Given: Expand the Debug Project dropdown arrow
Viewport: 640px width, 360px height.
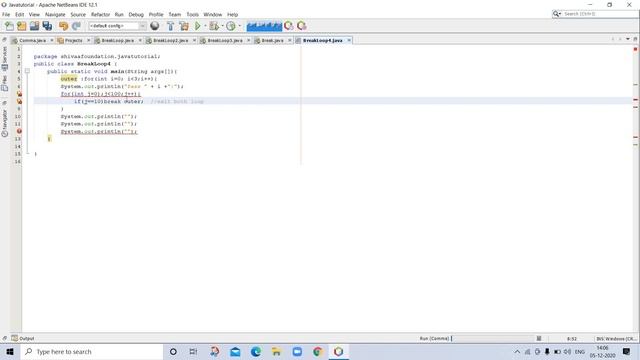Looking at the screenshot, I should 222,26.
